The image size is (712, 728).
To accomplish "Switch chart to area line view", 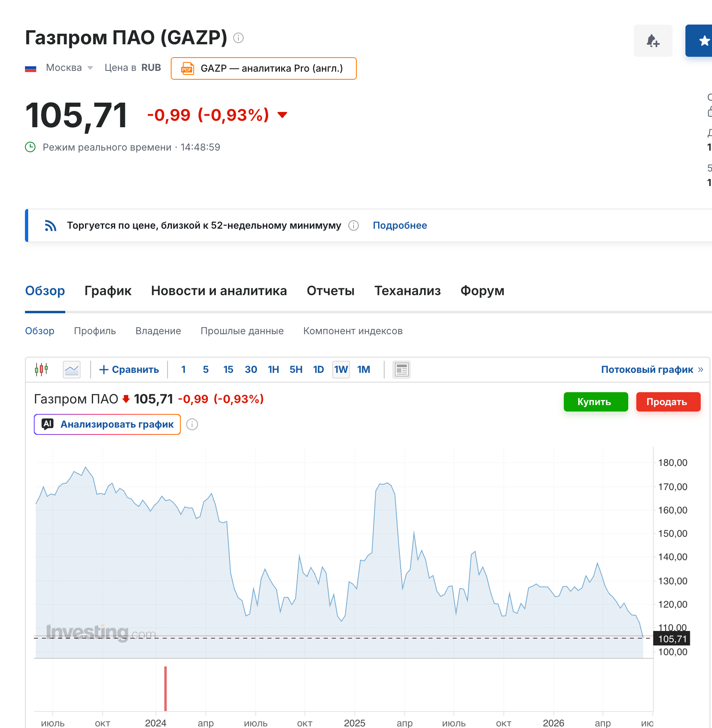I will tap(72, 369).
